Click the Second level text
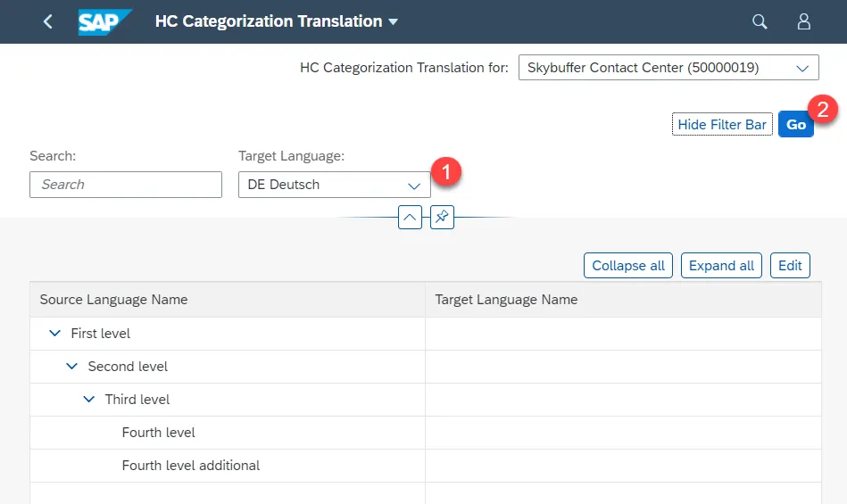Screen dimensions: 847x504 (128, 367)
